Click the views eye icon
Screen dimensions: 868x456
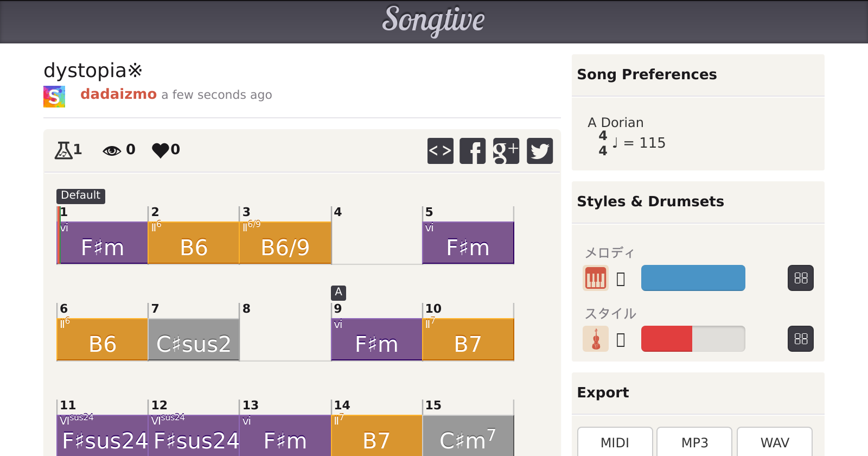tap(112, 150)
